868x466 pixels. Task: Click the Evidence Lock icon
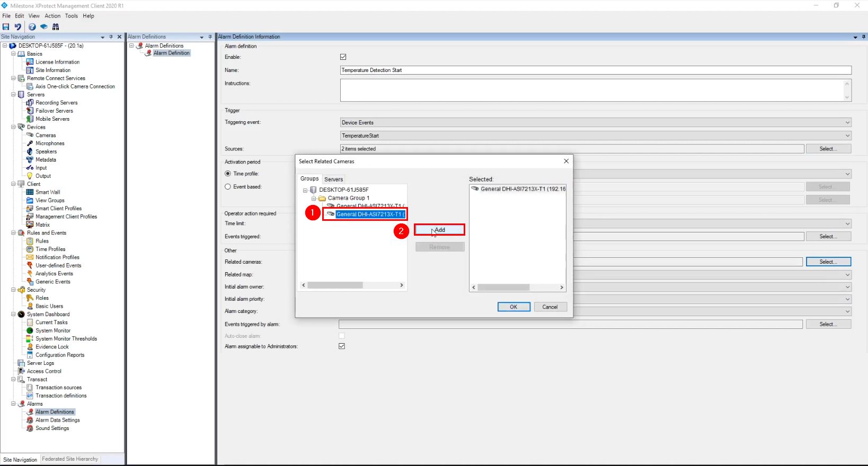point(30,347)
